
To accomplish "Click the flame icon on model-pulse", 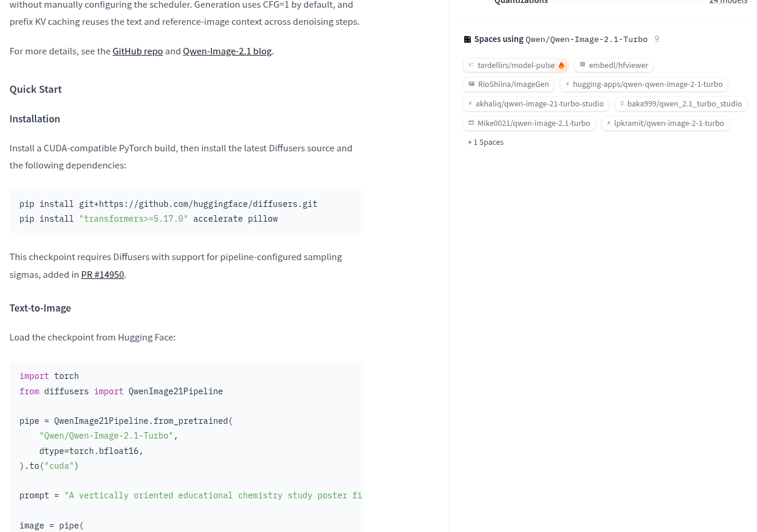I will (561, 65).
